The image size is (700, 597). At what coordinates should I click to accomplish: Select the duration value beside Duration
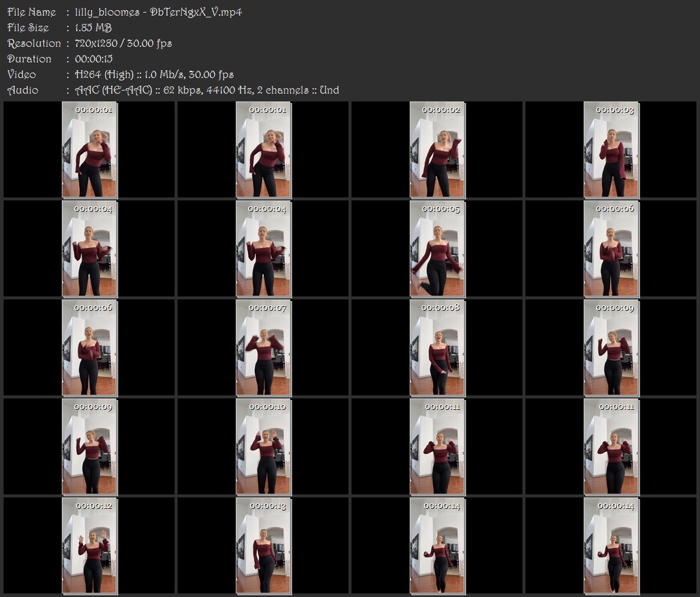click(x=94, y=59)
